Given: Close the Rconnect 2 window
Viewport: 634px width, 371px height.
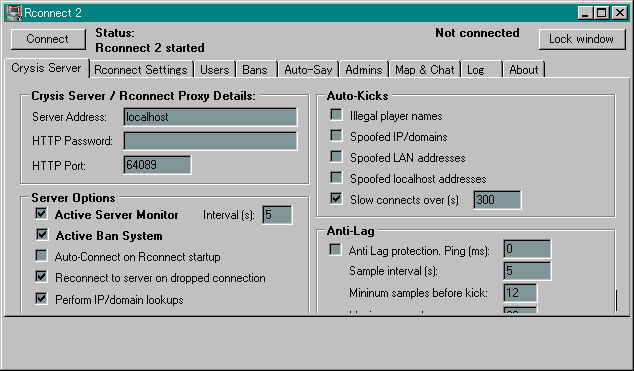Looking at the screenshot, I should tap(620, 13).
